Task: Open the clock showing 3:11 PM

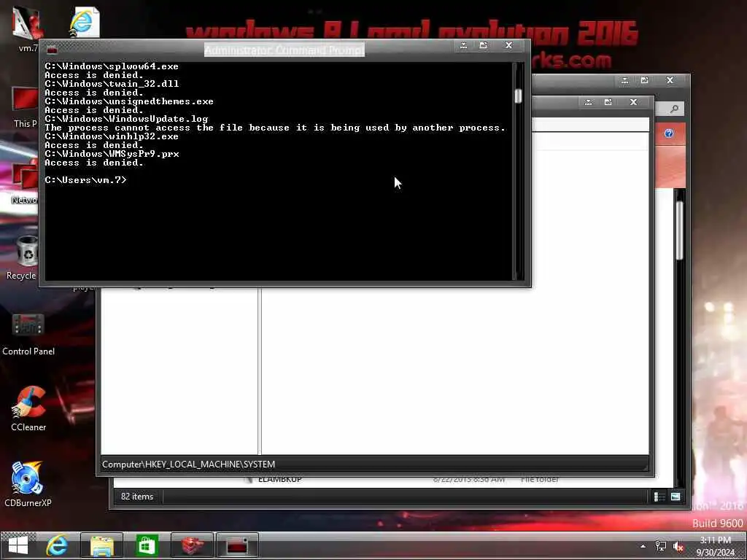Action: coord(715,540)
